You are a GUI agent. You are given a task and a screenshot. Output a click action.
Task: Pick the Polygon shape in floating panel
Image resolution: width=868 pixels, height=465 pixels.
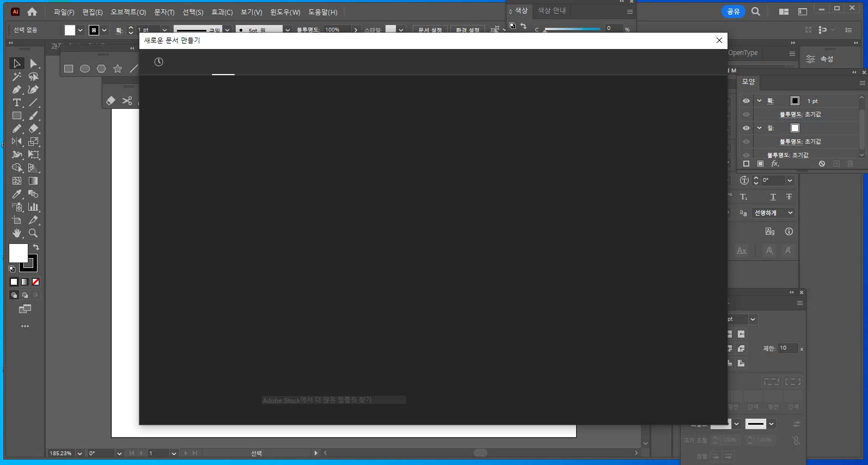tap(101, 69)
